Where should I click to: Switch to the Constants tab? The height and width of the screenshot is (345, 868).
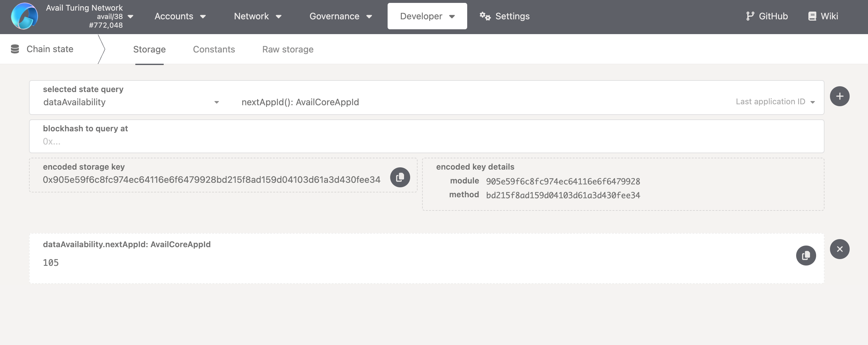(x=214, y=50)
